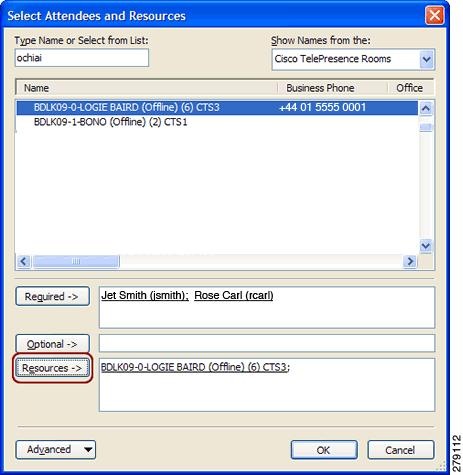Click phone number +44 01 5555 0001
This screenshot has width=463, height=475.
(322, 107)
